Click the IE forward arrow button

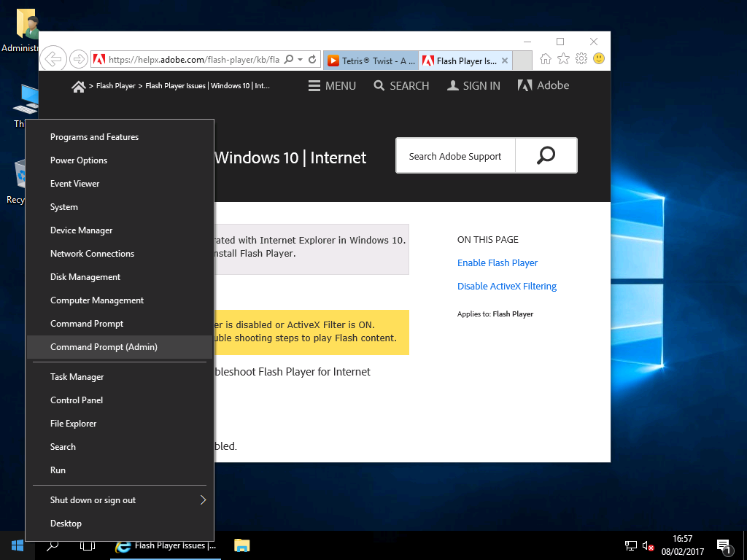tap(78, 60)
